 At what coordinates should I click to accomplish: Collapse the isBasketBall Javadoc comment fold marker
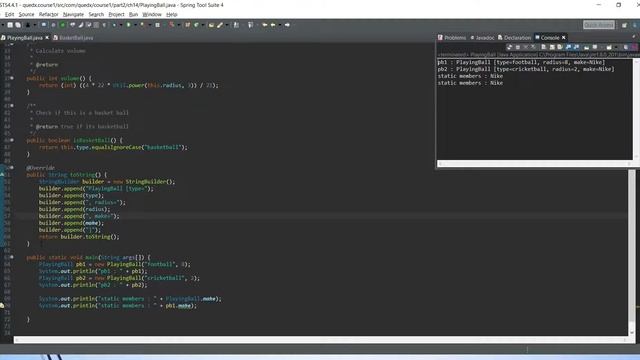(x=12, y=106)
